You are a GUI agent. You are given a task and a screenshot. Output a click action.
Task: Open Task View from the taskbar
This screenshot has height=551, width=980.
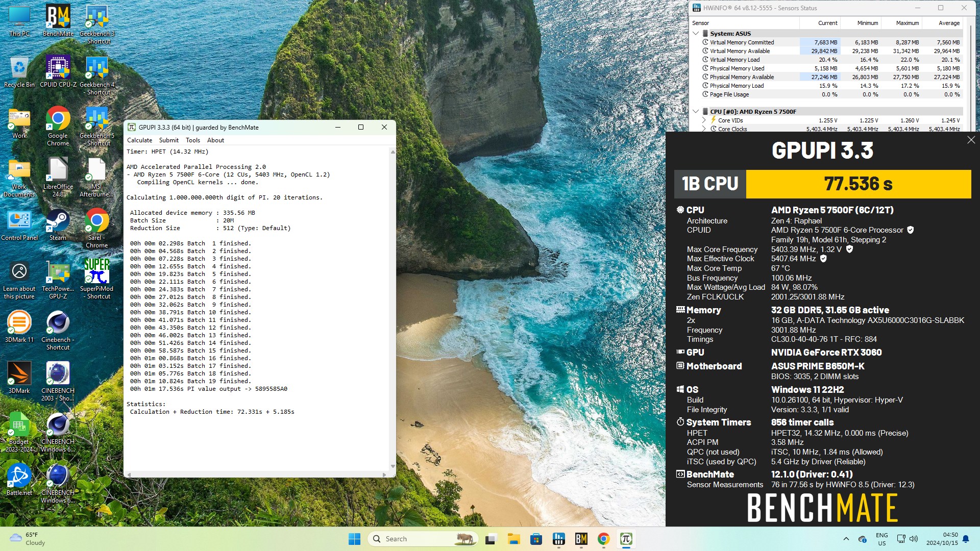[491, 539]
